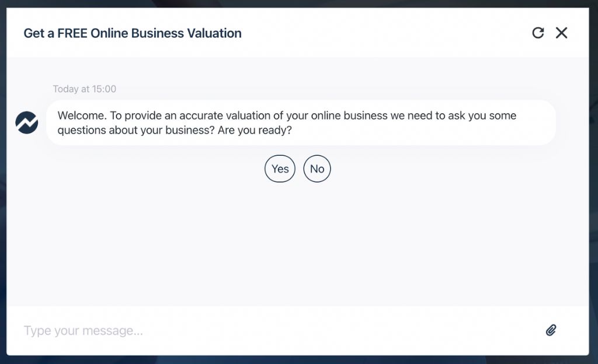Screen dimensions: 598x364
Task: Close the business valuation chat window
Action: pyautogui.click(x=561, y=33)
